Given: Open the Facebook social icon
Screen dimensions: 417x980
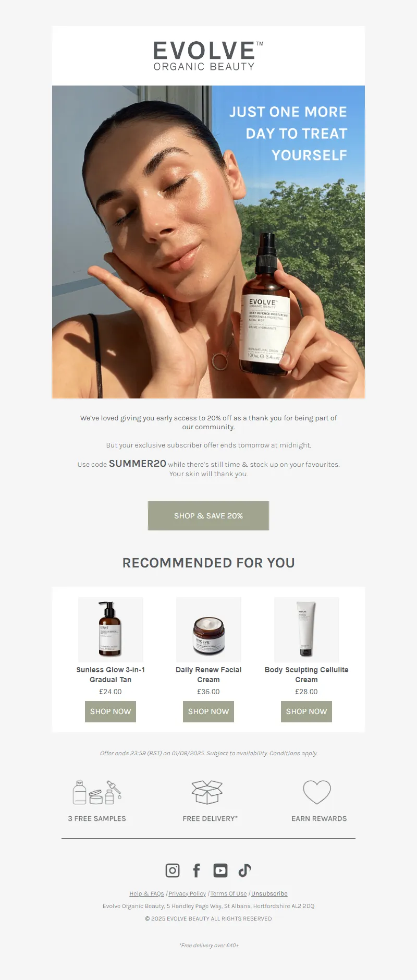Looking at the screenshot, I should coord(197,870).
